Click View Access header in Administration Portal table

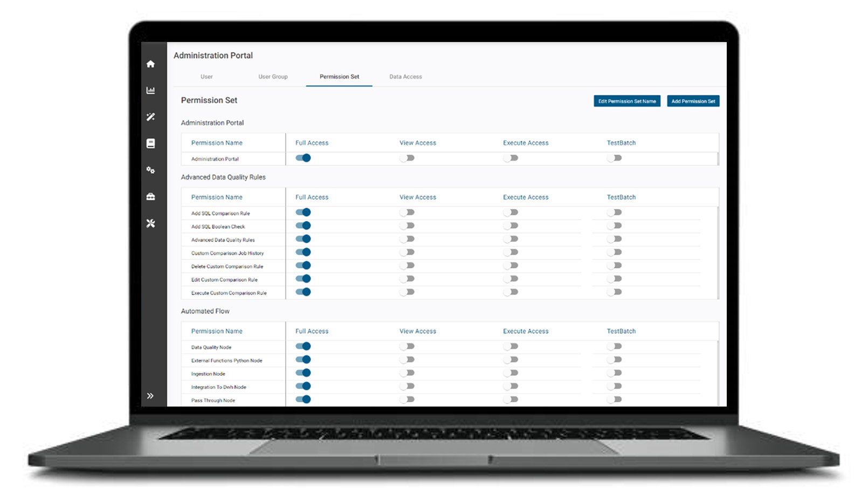[418, 143]
